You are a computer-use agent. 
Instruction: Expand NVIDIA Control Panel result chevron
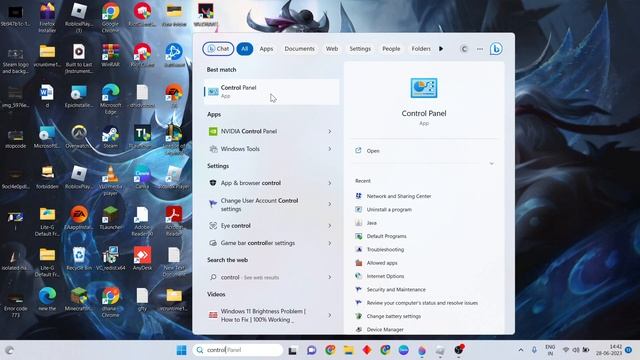[x=330, y=131]
